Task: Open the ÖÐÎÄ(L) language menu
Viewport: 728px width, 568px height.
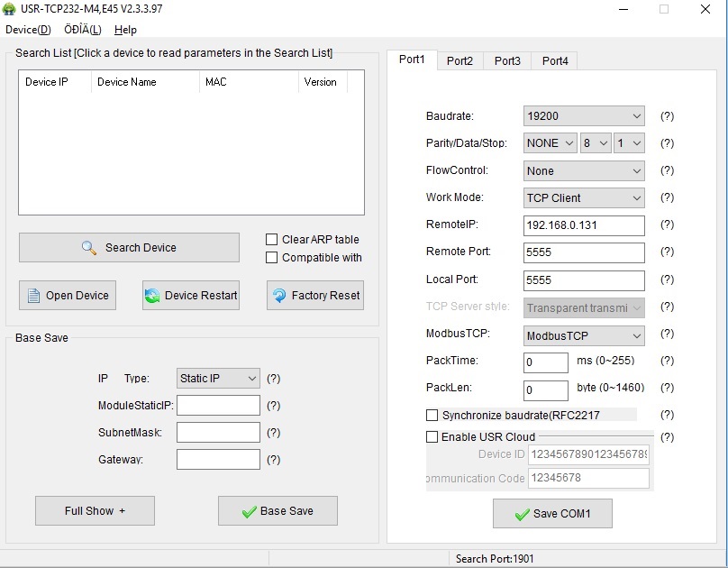Action: (83, 30)
